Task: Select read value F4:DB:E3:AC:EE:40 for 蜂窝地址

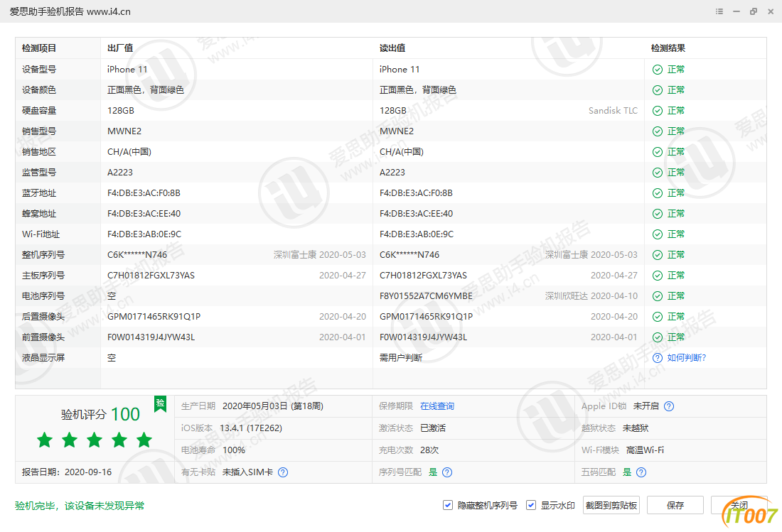Action: tap(416, 214)
